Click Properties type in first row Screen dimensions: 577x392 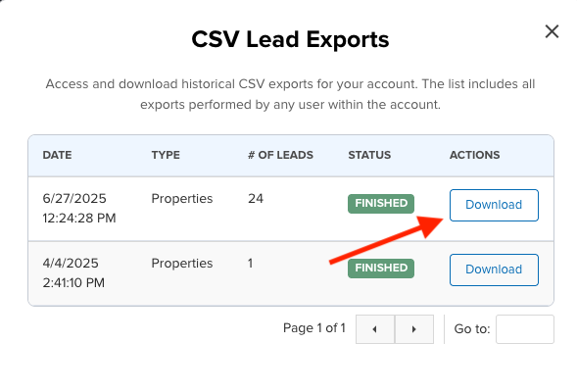point(182,199)
